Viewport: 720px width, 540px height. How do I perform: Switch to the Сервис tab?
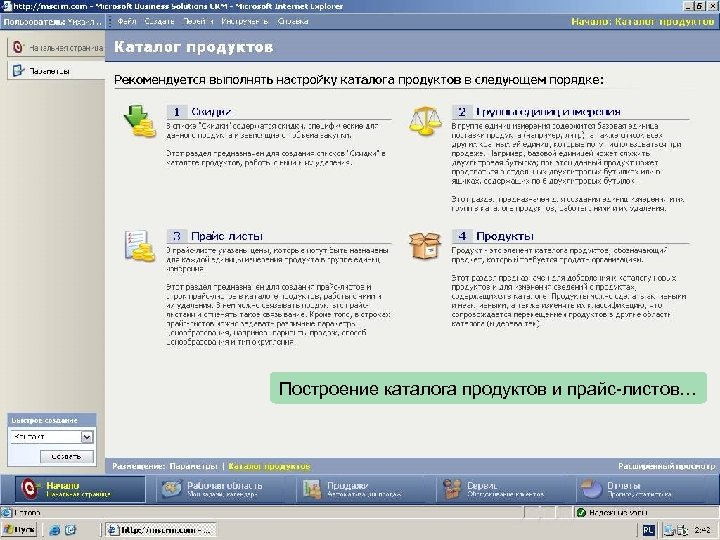click(505, 489)
